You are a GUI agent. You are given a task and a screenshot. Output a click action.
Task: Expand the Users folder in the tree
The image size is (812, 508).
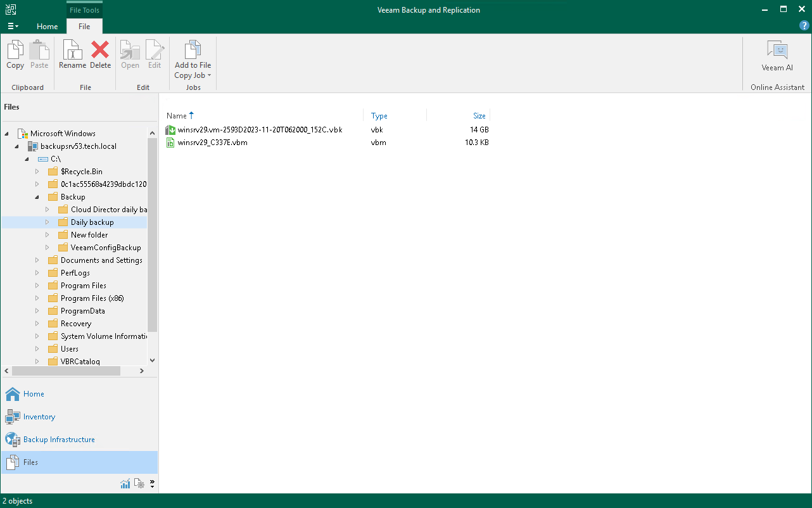pyautogui.click(x=37, y=348)
